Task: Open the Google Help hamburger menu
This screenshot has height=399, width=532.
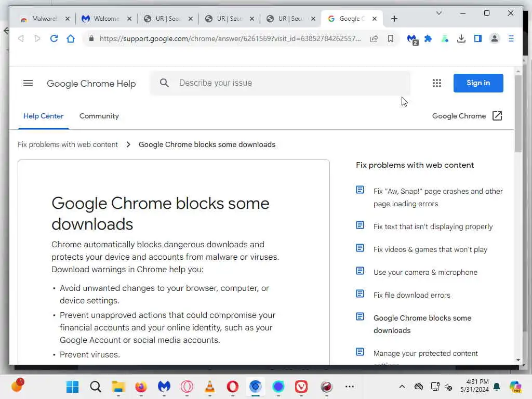Action: [28, 83]
